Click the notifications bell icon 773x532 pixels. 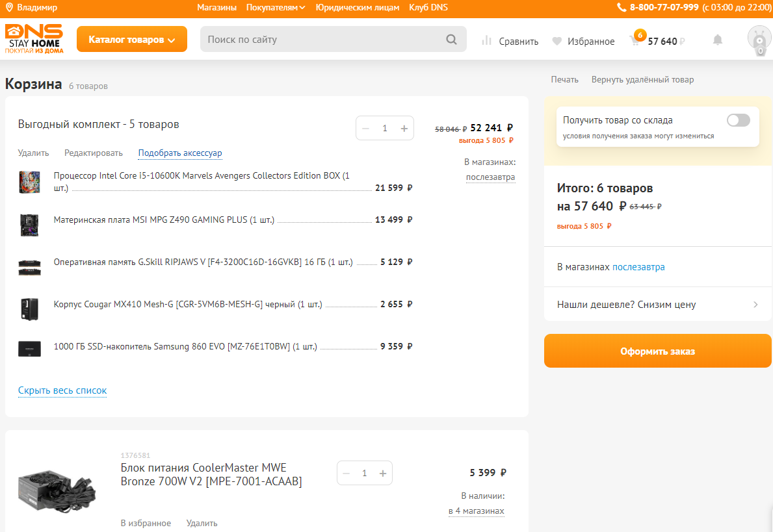pos(718,40)
